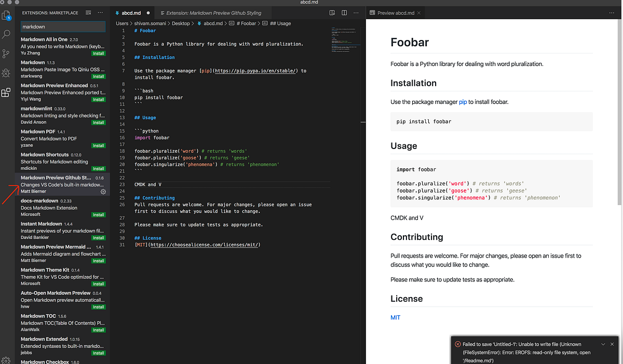Click Desktop in breadcrumb path
This screenshot has width=623, height=364.
pos(181,23)
